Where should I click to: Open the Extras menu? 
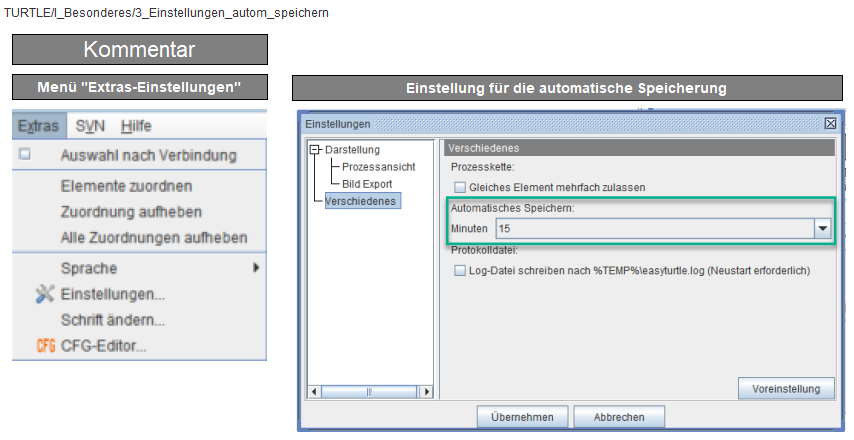tap(37, 126)
